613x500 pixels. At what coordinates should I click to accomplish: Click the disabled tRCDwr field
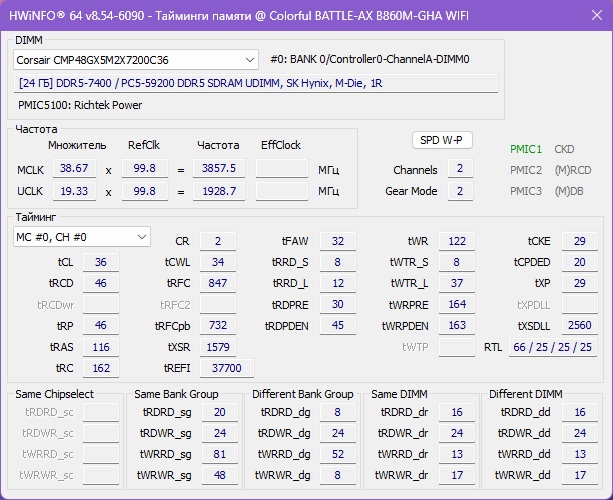point(101,304)
